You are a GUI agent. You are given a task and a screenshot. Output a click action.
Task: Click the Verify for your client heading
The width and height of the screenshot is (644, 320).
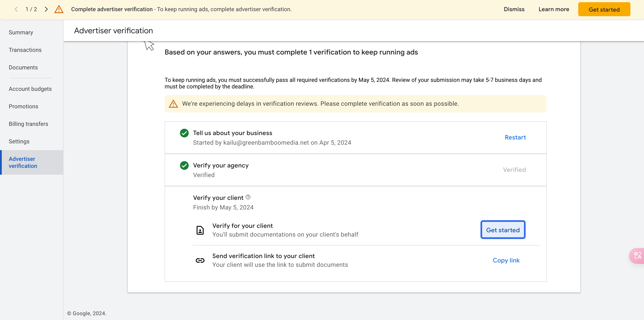click(242, 226)
